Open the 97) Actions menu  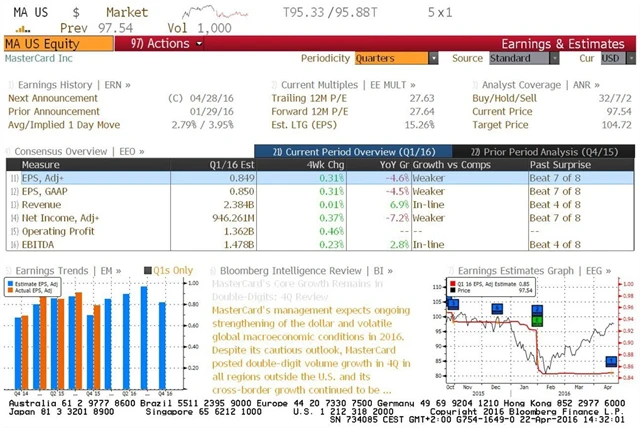pos(160,43)
